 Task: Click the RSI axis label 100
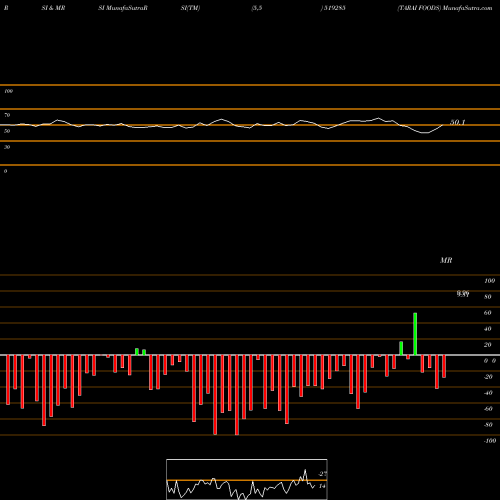click(8, 91)
